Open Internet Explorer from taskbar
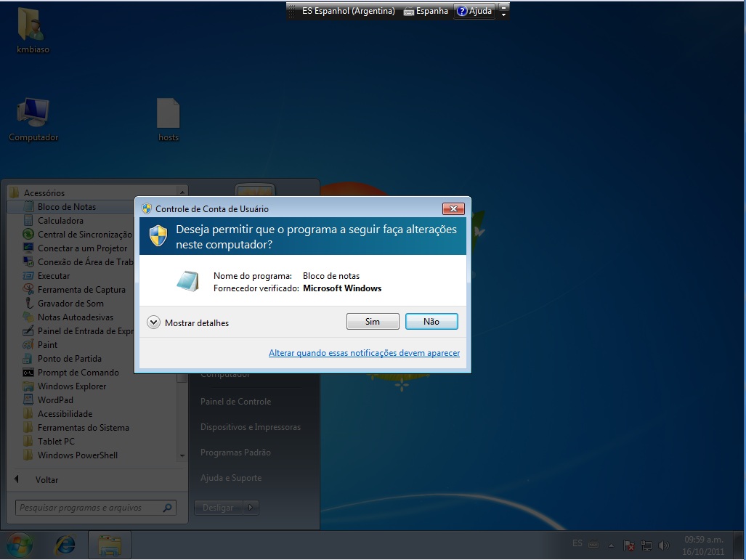 65,545
